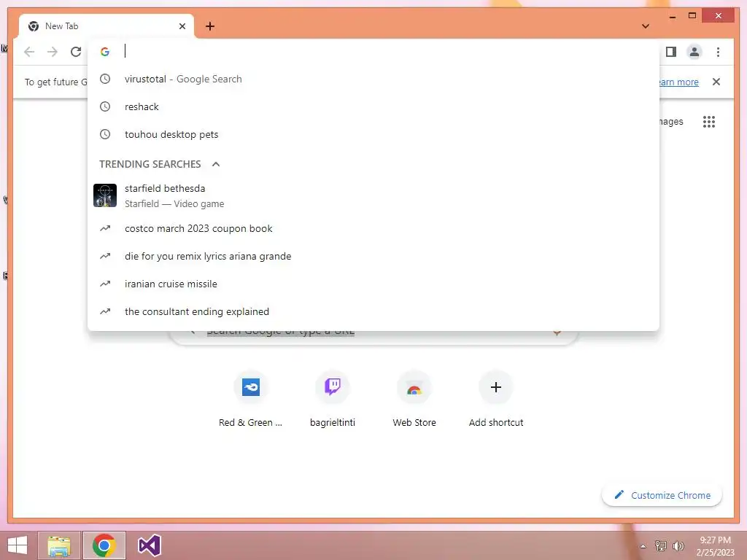Select virustotal search history suggestion
The height and width of the screenshot is (560, 747).
coord(373,79)
